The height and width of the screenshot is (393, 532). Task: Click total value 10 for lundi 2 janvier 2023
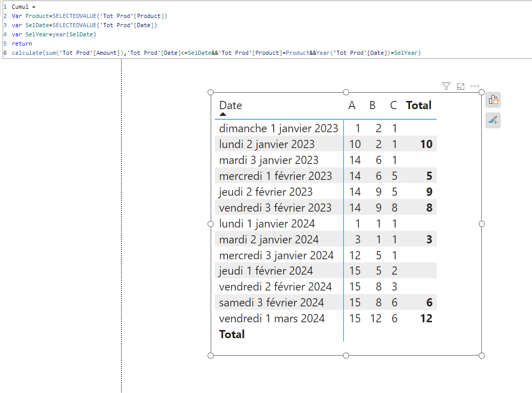(x=426, y=144)
